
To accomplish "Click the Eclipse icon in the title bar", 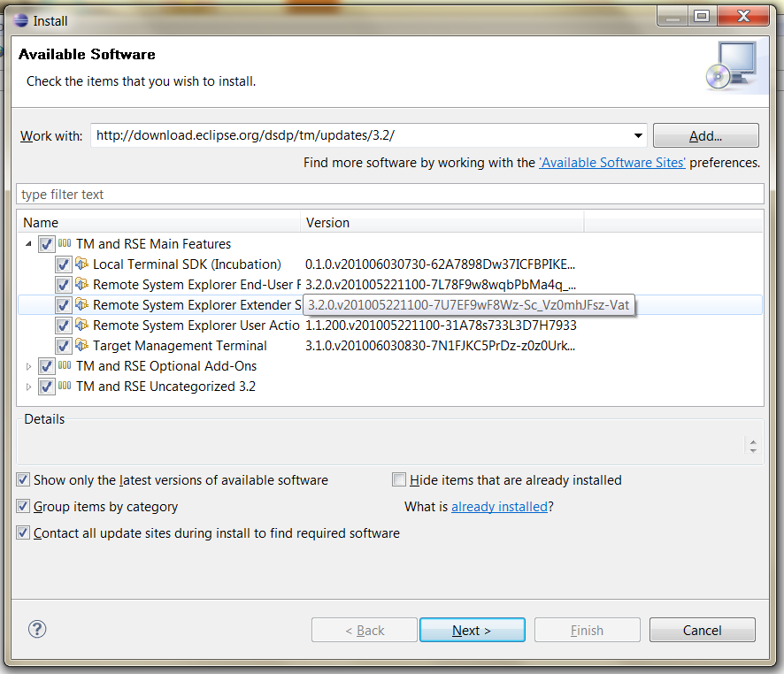I will click(21, 20).
